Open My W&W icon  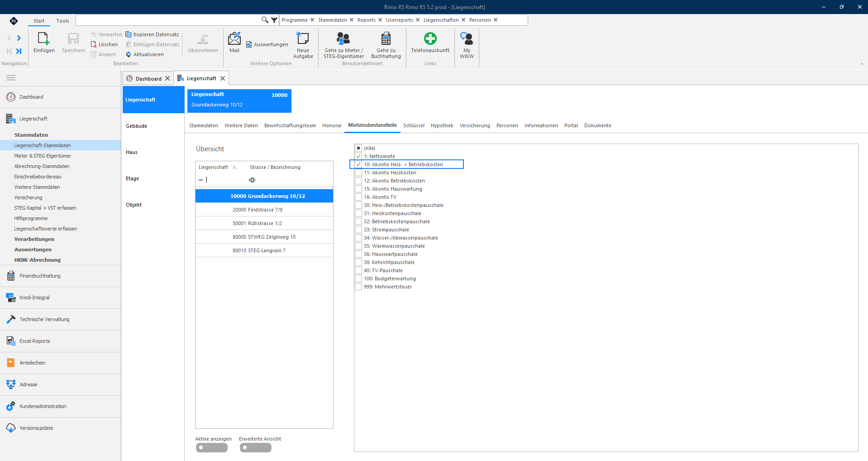(467, 39)
